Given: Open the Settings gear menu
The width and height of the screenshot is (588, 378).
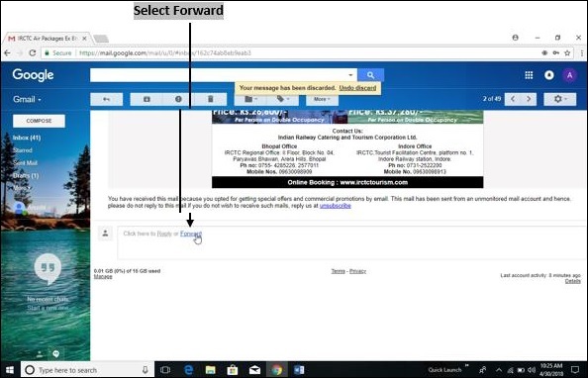Looking at the screenshot, I should coord(560,99).
